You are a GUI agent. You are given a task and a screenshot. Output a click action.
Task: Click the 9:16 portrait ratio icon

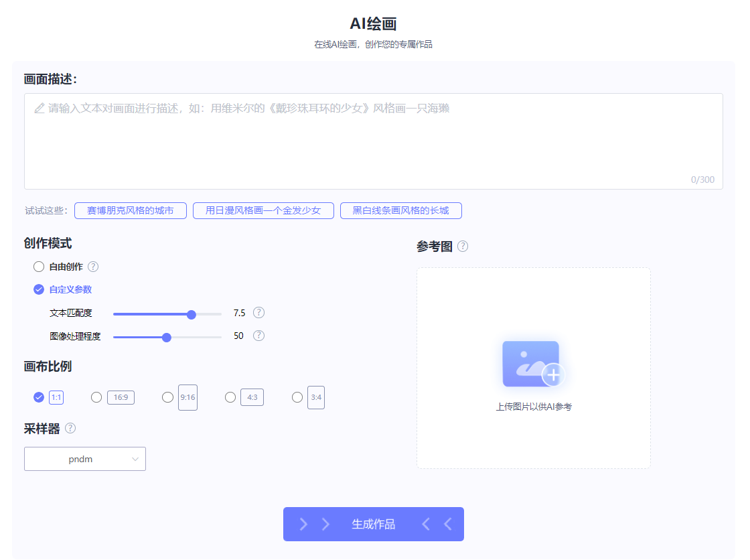[x=187, y=397]
